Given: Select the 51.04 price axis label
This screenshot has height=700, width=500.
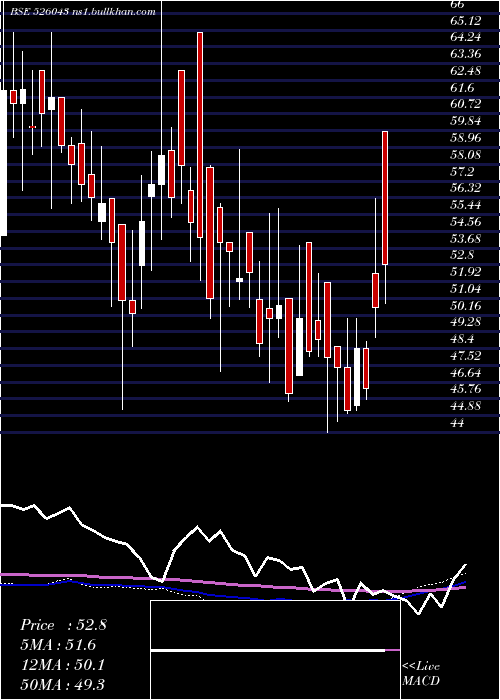Looking at the screenshot, I should click(466, 288).
